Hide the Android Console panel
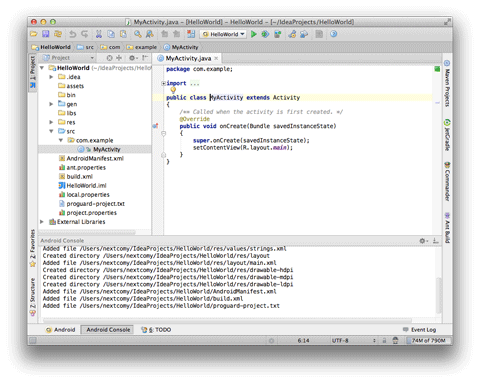 tap(436, 241)
